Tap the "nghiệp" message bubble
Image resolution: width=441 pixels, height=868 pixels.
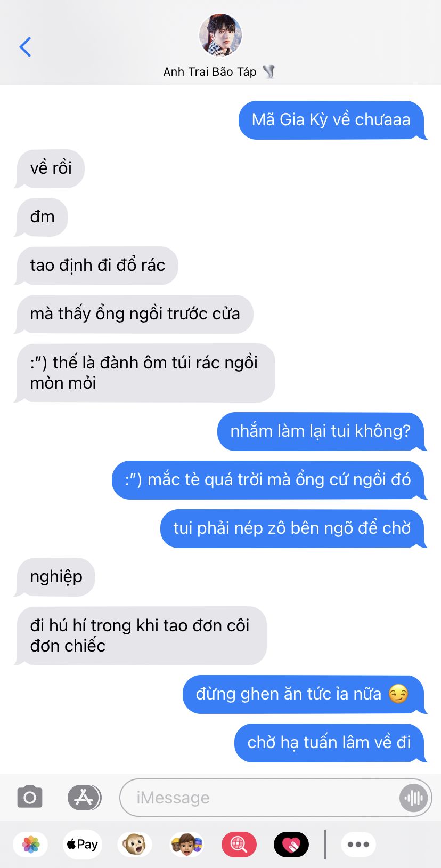coord(55,577)
